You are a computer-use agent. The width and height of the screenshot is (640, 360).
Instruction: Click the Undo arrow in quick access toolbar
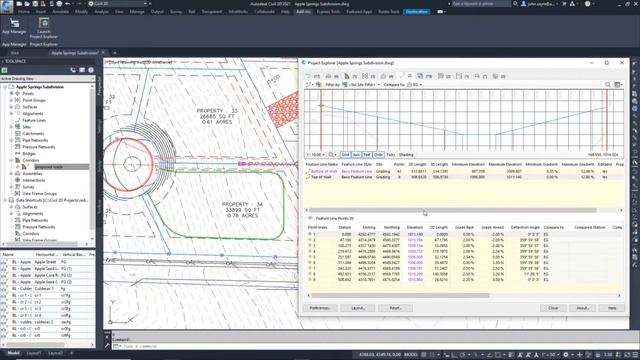(67, 4)
